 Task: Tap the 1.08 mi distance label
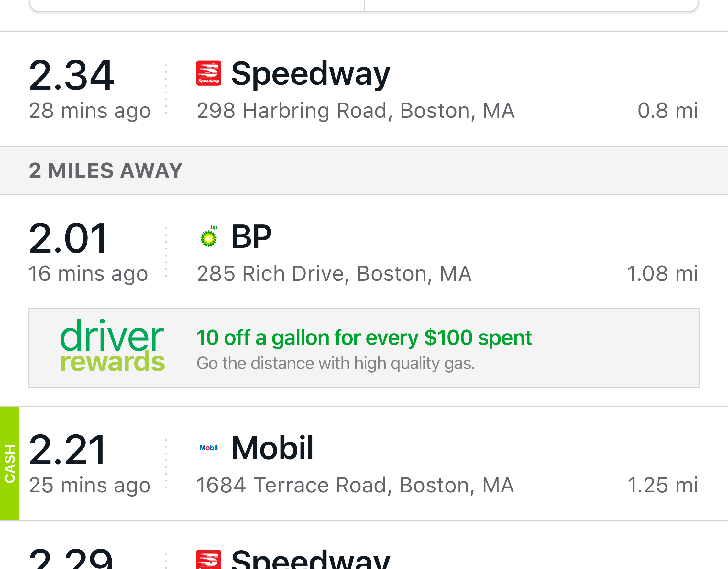point(662,274)
